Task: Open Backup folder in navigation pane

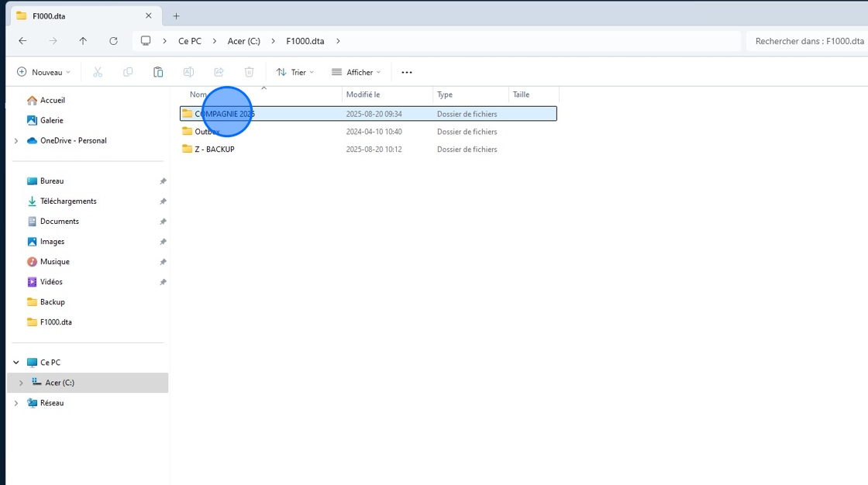Action: coord(53,301)
